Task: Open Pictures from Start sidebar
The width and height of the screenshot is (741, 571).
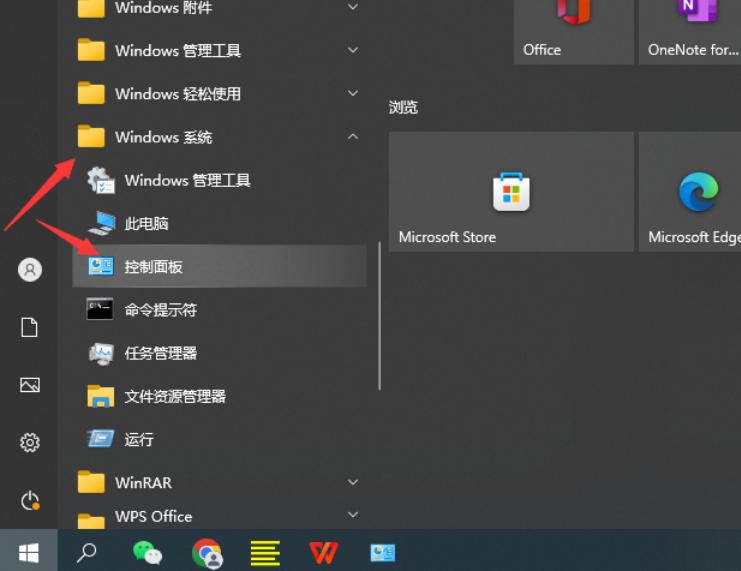Action: (30, 385)
